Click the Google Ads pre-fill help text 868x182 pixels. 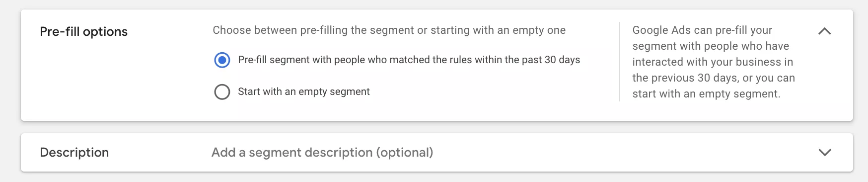[x=714, y=62]
